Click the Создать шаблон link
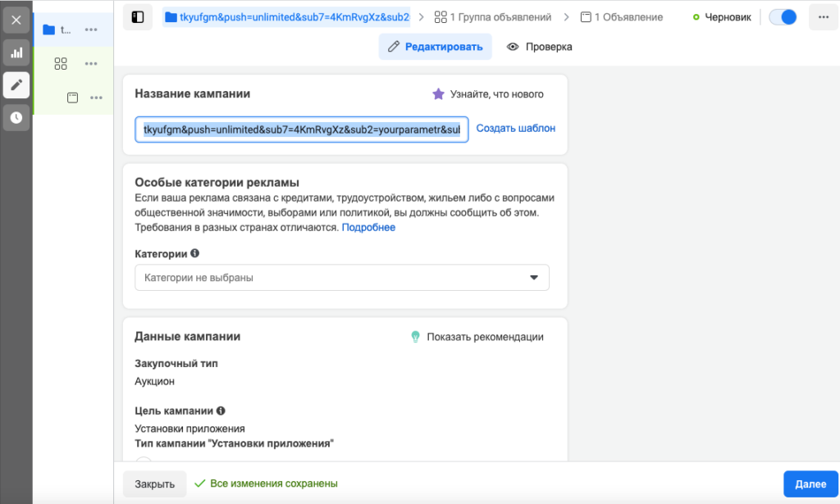Image resolution: width=840 pixels, height=504 pixels. tap(516, 129)
